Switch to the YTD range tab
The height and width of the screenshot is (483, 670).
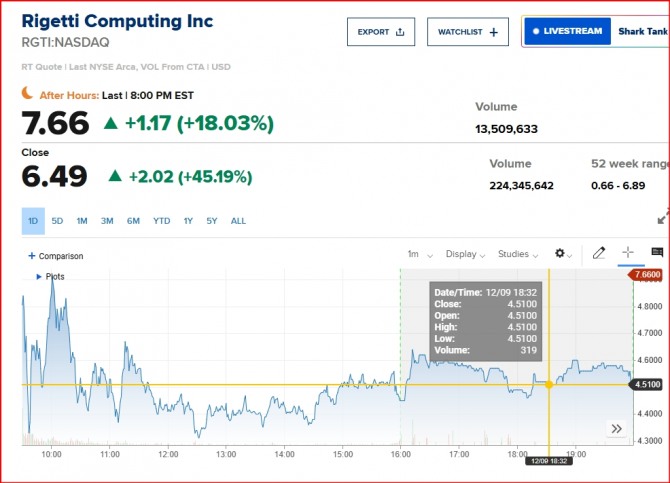pyautogui.click(x=161, y=221)
